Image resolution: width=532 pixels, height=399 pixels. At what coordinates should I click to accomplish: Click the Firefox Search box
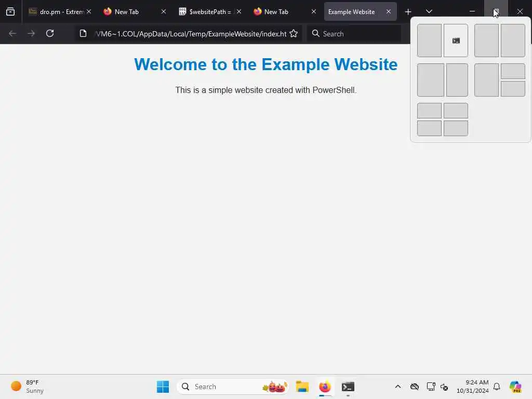click(x=354, y=34)
